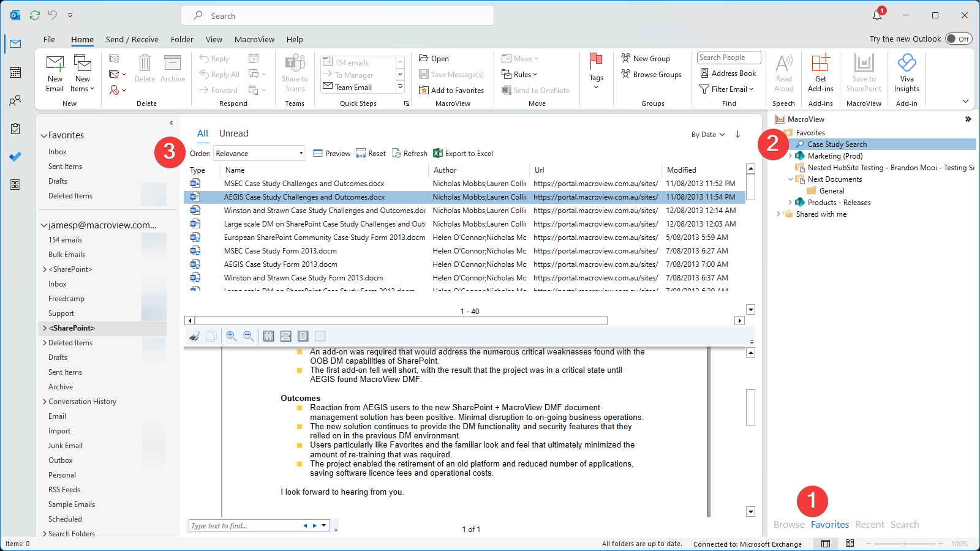This screenshot has height=551, width=980.
Task: Switch to Reading view in the status bar
Action: coord(850,544)
